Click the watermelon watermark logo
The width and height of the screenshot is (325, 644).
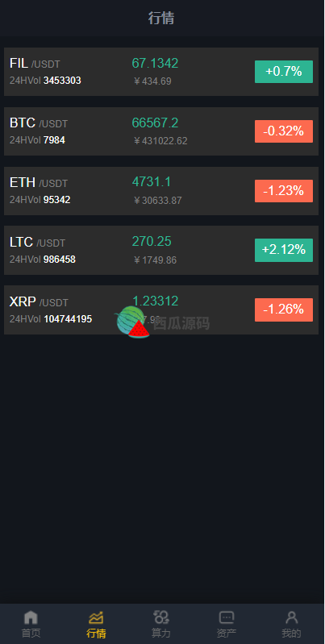pos(133,322)
